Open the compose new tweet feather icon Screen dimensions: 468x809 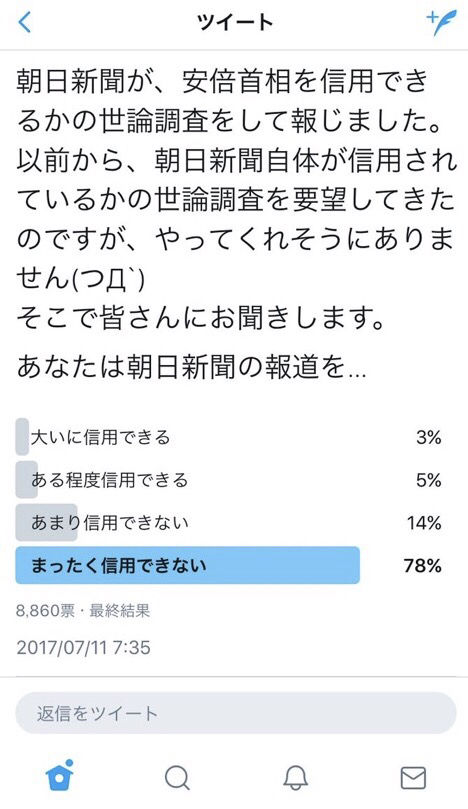point(441,23)
